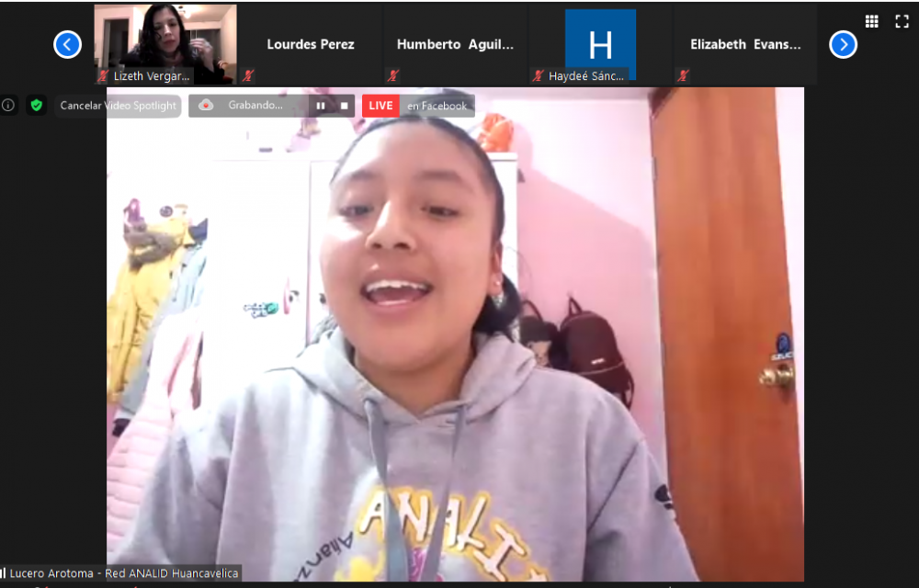Open the 'en Facebook' live stream options
Image resolution: width=919 pixels, height=588 pixels.
pyautogui.click(x=437, y=106)
